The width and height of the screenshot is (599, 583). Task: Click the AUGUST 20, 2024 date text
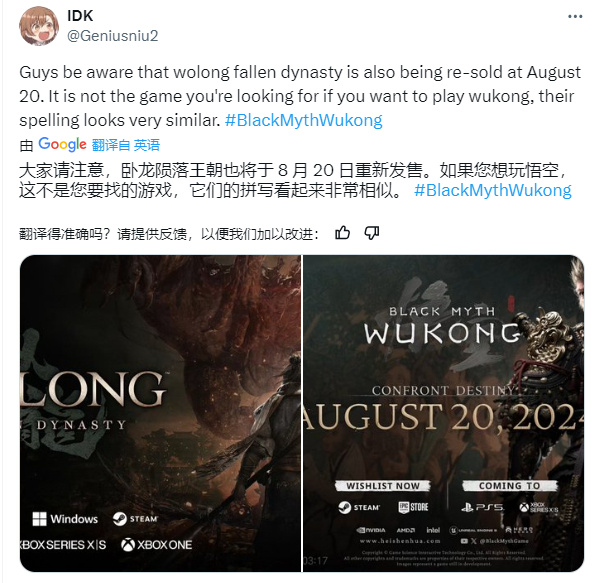[444, 416]
